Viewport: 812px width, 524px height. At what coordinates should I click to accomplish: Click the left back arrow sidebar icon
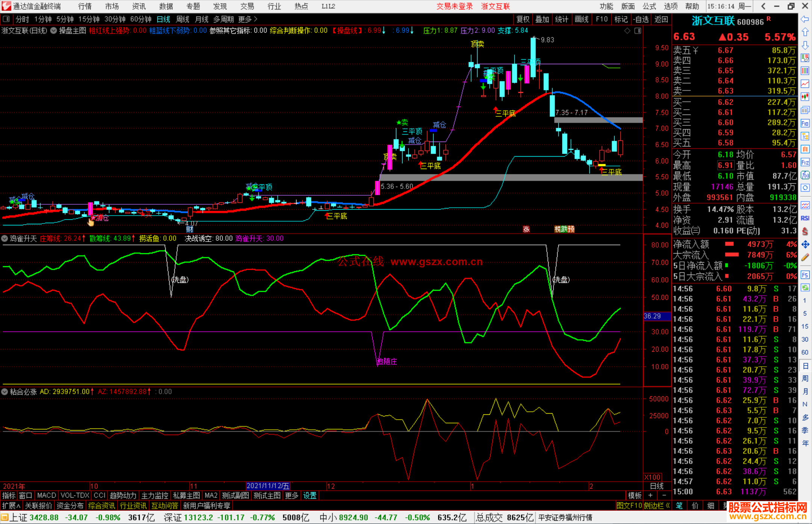(805, 19)
